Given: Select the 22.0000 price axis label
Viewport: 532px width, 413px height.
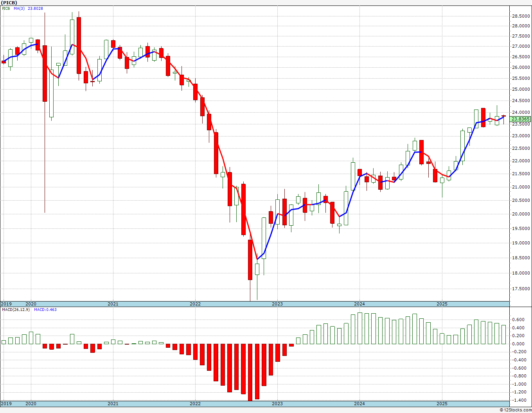Looking at the screenshot, I should (521, 161).
